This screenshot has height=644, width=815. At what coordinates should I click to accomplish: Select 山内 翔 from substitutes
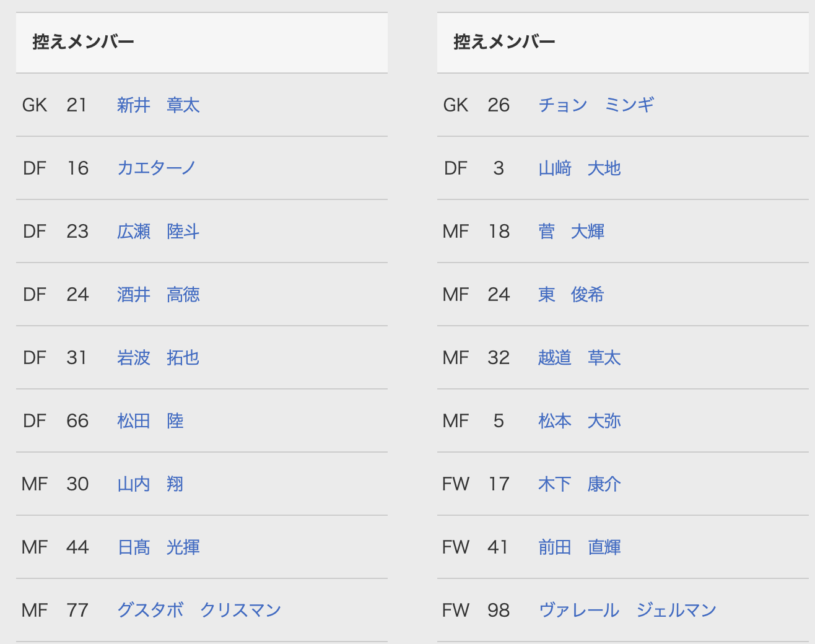point(150,484)
